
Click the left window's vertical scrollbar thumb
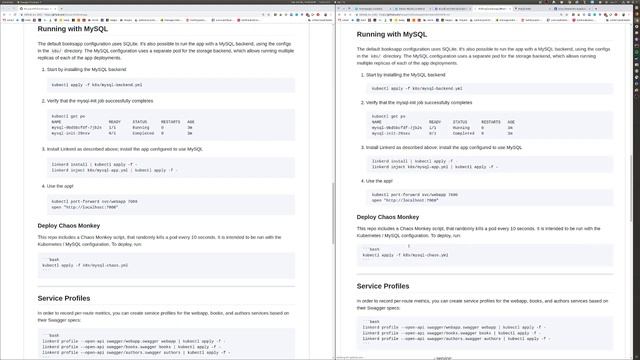coord(333,213)
